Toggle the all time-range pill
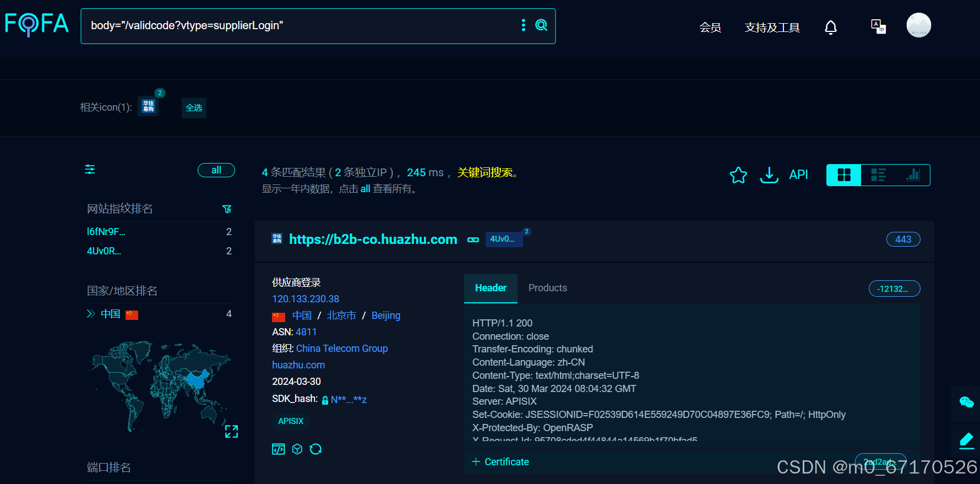This screenshot has height=484, width=980. [216, 170]
